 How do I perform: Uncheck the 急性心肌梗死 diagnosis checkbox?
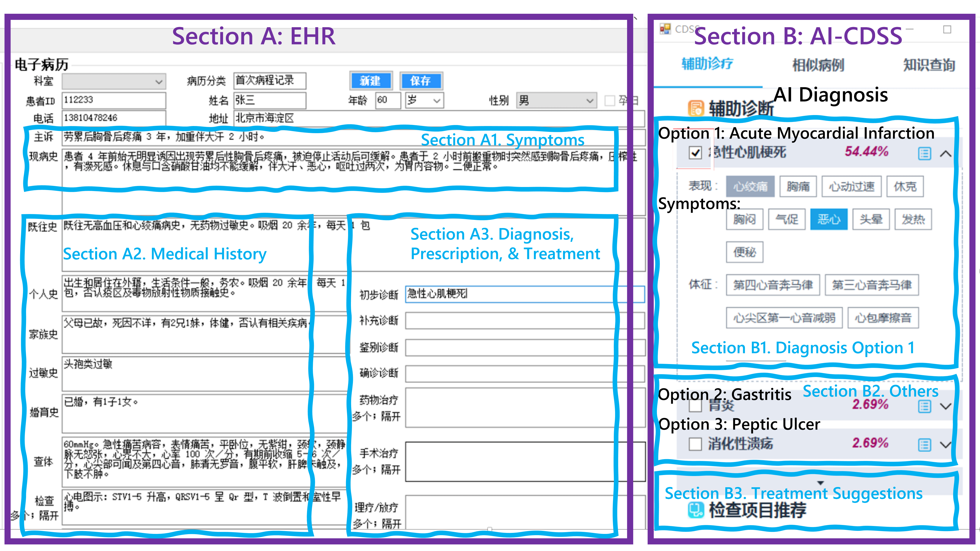click(695, 153)
